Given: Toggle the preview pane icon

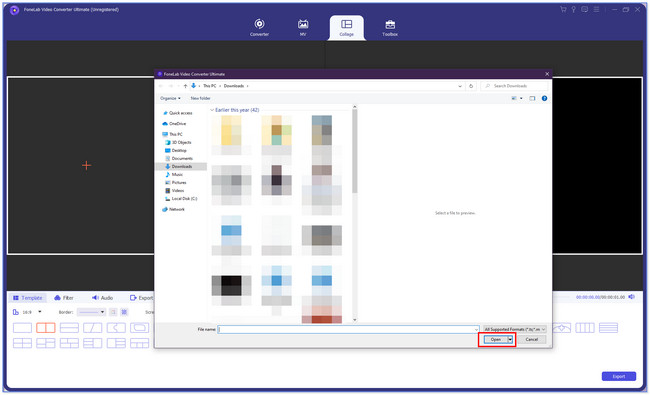Looking at the screenshot, I should tap(532, 98).
